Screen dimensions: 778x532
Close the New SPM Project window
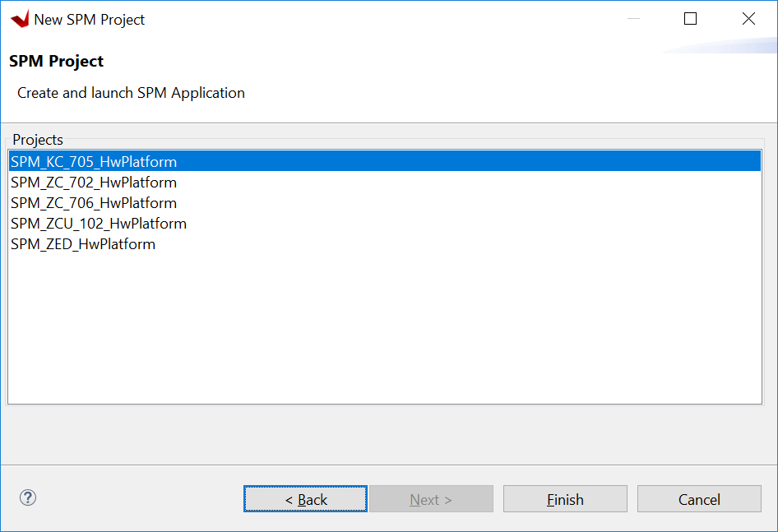point(748,18)
